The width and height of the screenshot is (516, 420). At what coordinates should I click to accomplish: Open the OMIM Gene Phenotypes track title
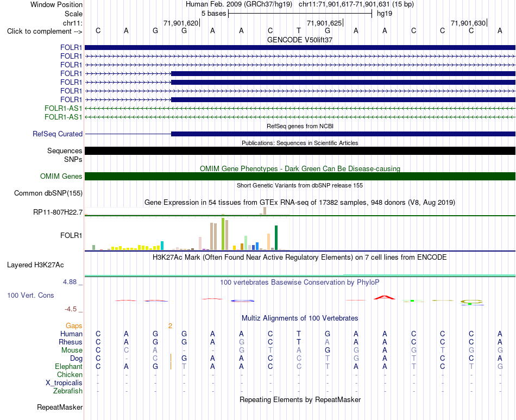point(300,168)
